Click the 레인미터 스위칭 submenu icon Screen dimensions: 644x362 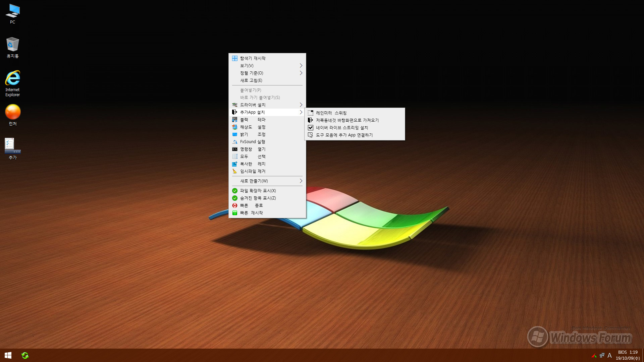click(311, 113)
